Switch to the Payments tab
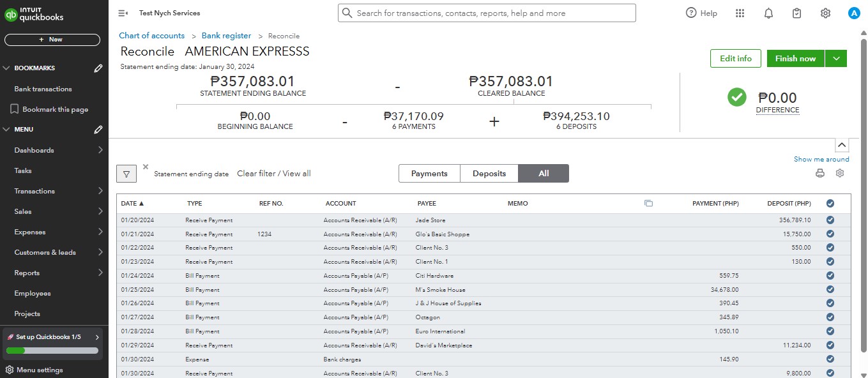 [429, 174]
